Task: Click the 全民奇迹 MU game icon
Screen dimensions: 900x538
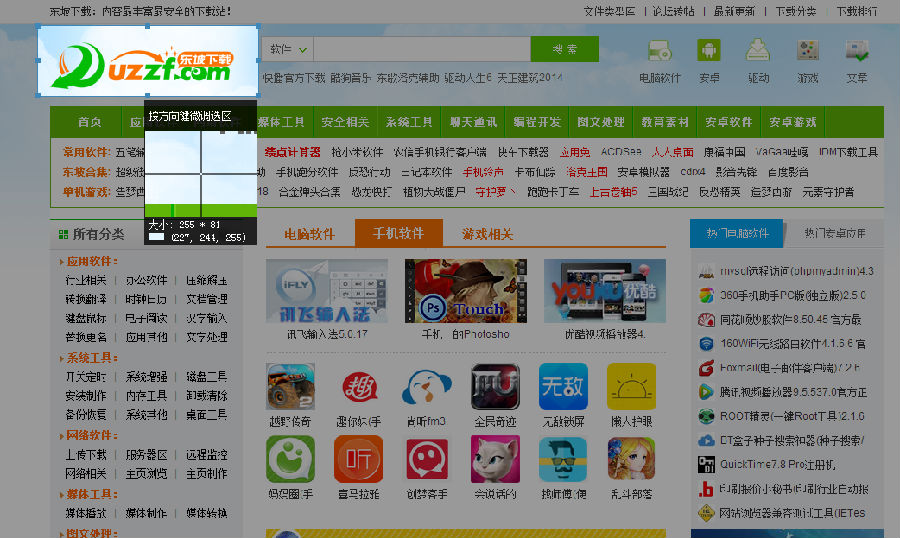Action: click(495, 386)
